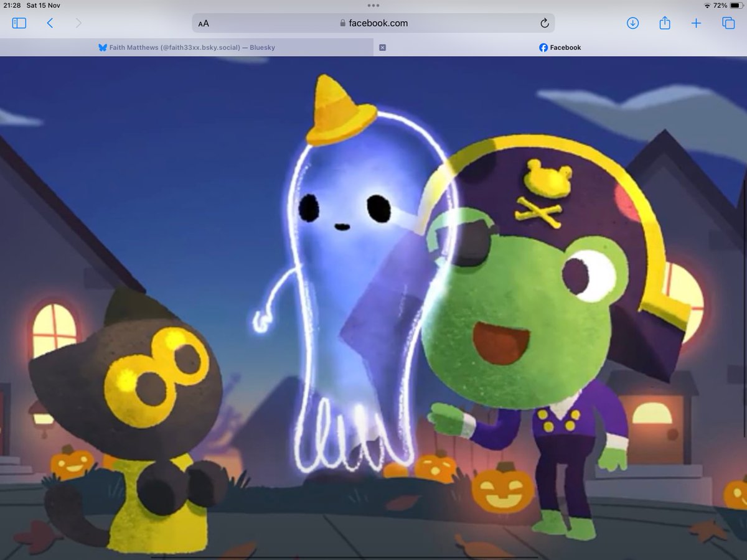Close the Bluesky tab with its X
The height and width of the screenshot is (560, 747).
(x=382, y=47)
